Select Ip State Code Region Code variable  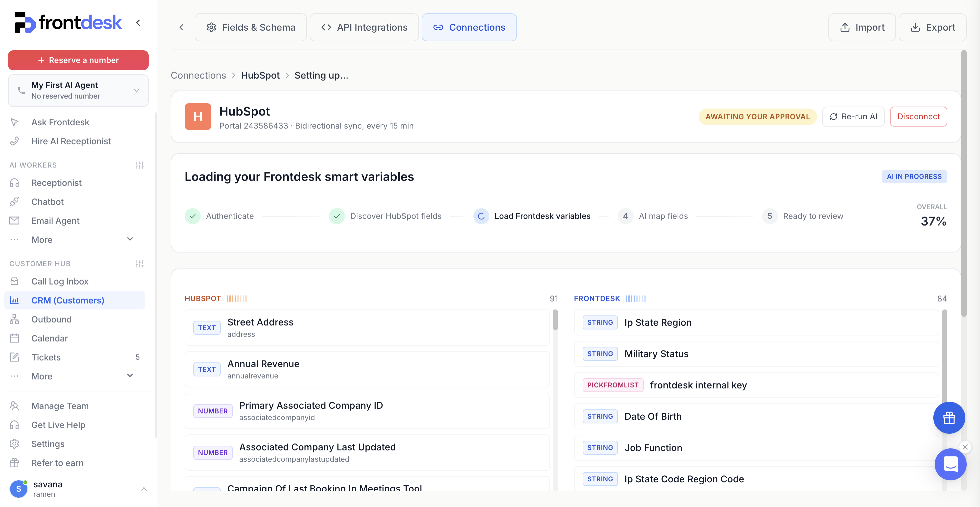[757, 479]
